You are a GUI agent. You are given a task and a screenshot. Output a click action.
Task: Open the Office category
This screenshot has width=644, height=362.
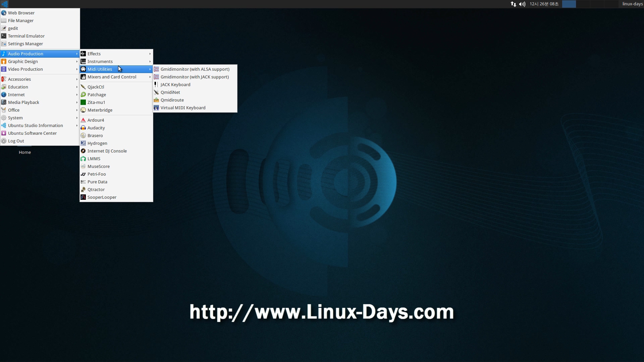pos(40,110)
